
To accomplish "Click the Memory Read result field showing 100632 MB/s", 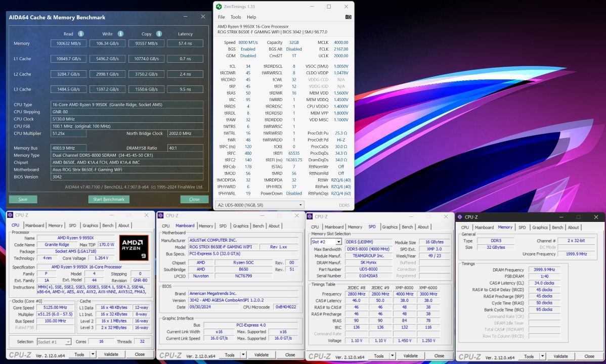I will 68,43.
